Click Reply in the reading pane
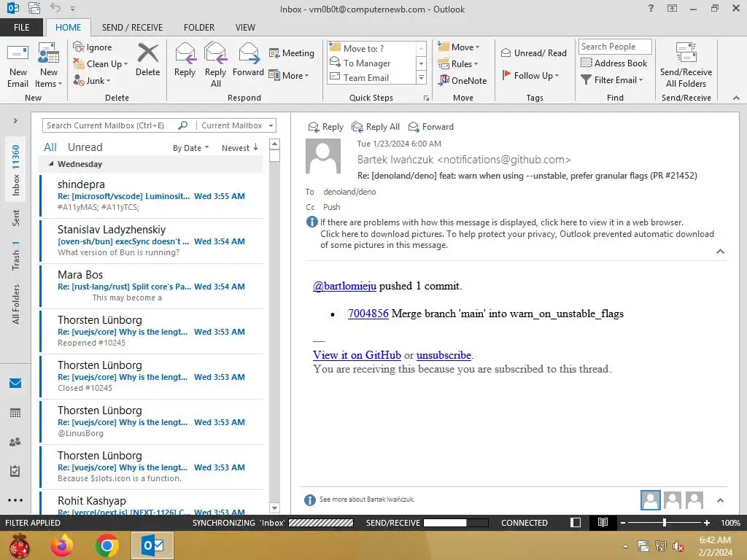 point(326,127)
